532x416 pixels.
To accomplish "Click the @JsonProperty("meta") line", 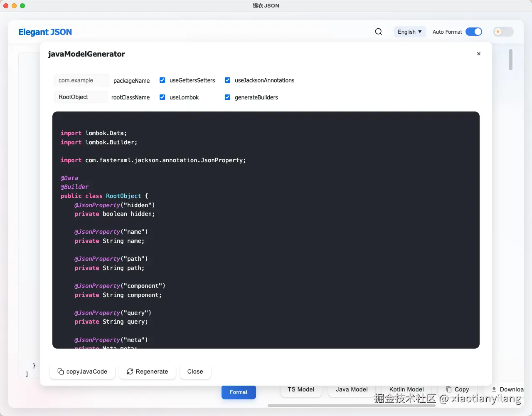I will 111,340.
